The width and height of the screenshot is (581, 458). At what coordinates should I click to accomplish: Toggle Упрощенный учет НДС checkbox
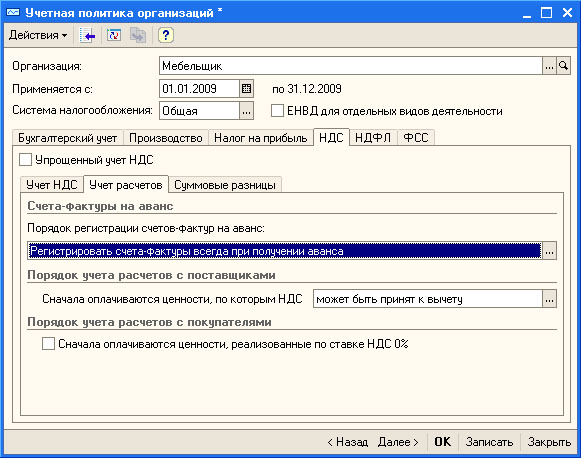(25, 160)
